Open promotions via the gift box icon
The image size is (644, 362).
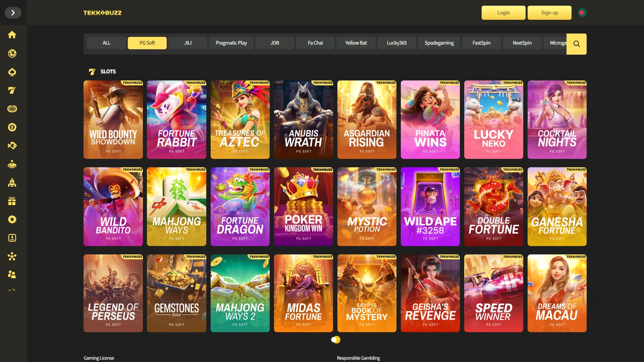[x=12, y=201]
